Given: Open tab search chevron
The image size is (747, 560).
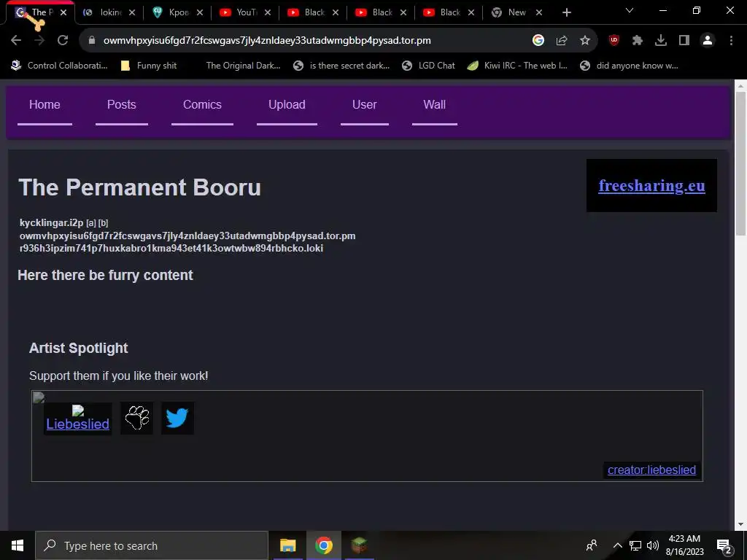Looking at the screenshot, I should (x=630, y=10).
